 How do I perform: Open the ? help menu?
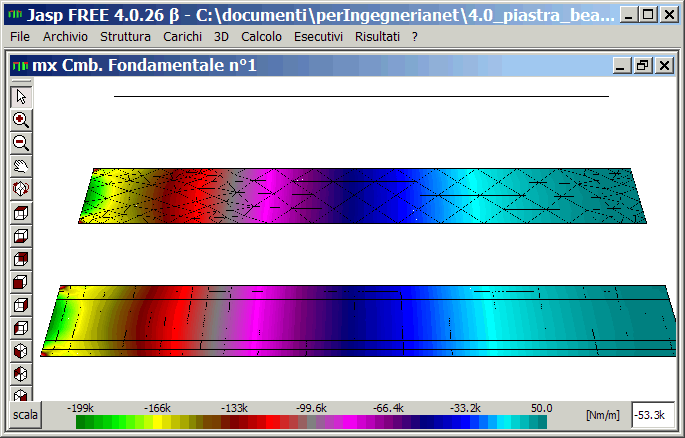click(415, 37)
